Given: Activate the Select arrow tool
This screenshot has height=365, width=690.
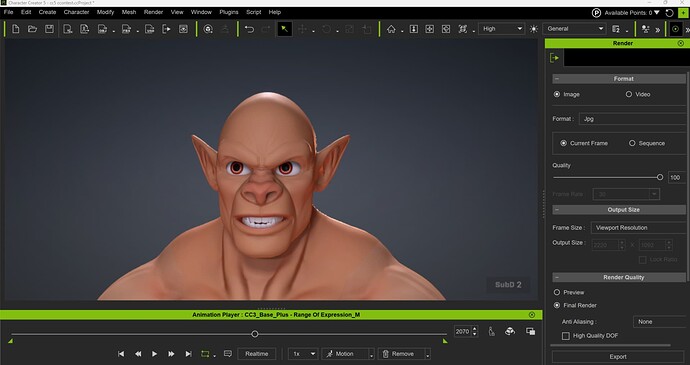Looking at the screenshot, I should click(285, 29).
